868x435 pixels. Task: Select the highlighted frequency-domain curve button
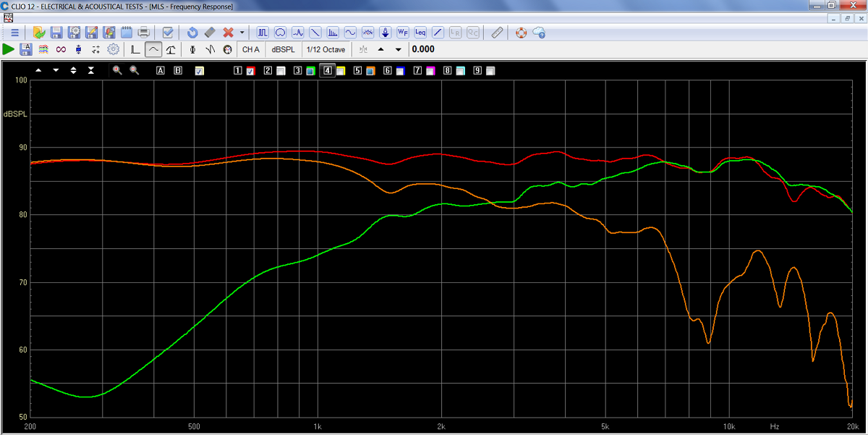point(153,49)
